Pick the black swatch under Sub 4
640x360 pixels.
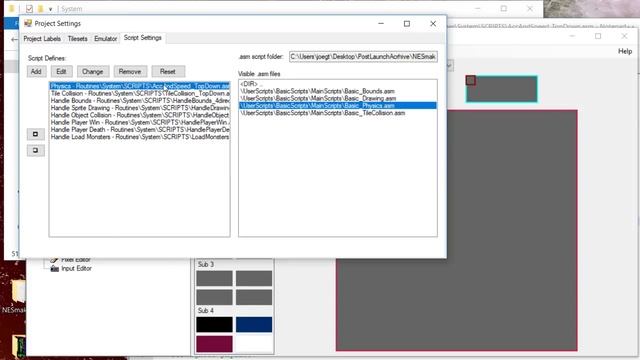point(214,324)
